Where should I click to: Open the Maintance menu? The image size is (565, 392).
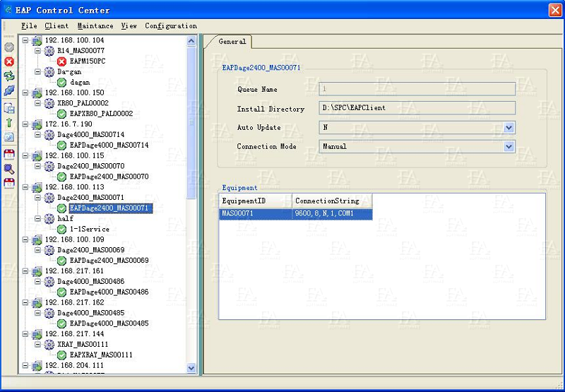click(x=95, y=26)
